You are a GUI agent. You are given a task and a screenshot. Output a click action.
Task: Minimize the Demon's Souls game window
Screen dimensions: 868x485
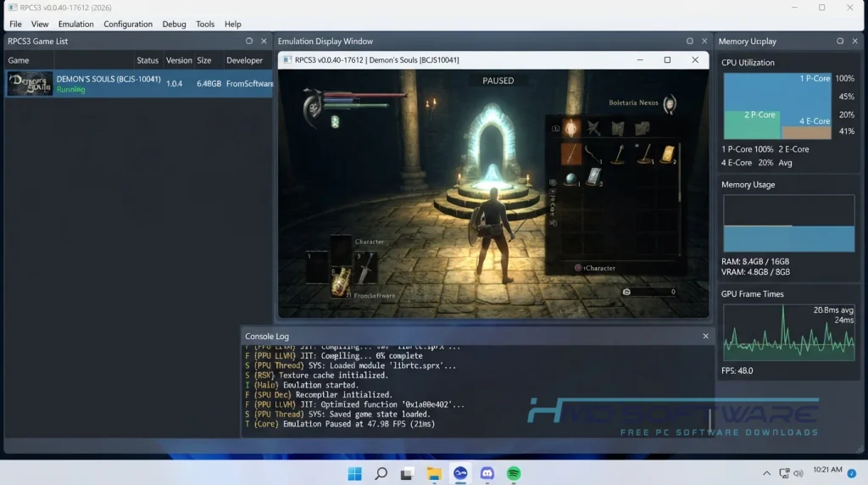[x=640, y=60]
